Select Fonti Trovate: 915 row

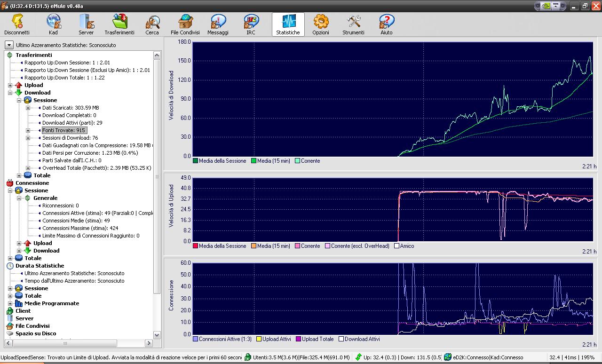[x=63, y=130]
